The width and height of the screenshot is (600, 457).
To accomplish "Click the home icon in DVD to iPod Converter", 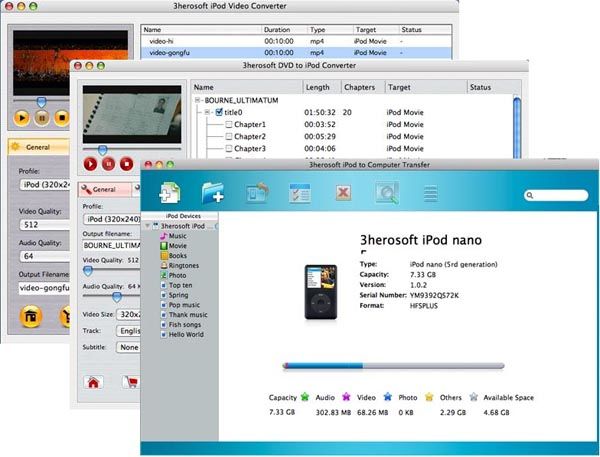I will coord(93,382).
